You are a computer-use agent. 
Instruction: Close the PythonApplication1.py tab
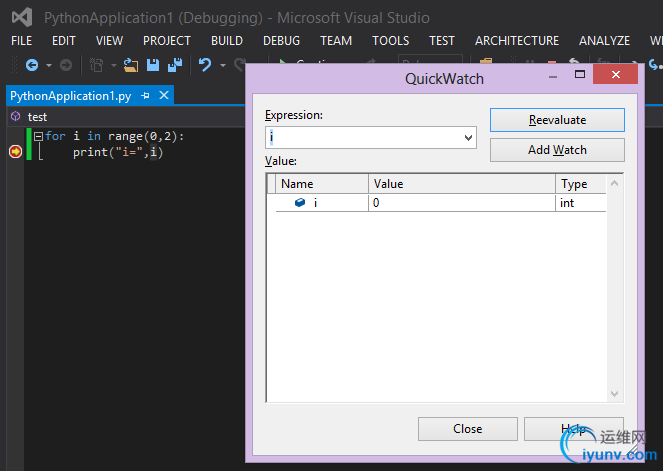pyautogui.click(x=164, y=95)
